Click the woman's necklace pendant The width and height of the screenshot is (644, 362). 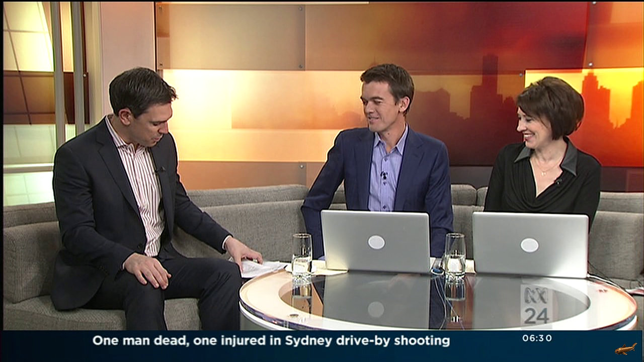(x=542, y=173)
